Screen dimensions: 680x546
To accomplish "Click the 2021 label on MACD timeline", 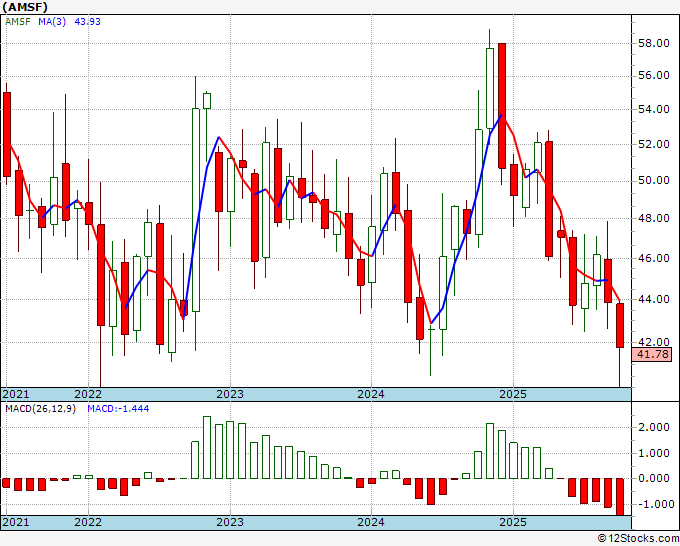I will pyautogui.click(x=16, y=522).
